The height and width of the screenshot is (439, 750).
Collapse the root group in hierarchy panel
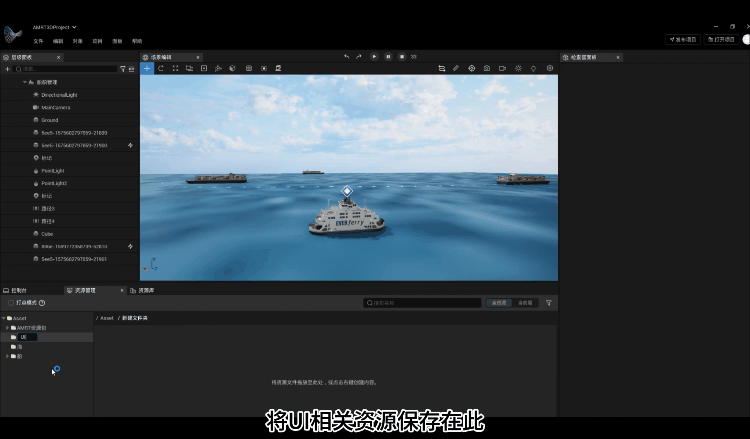pyautogui.click(x=25, y=82)
